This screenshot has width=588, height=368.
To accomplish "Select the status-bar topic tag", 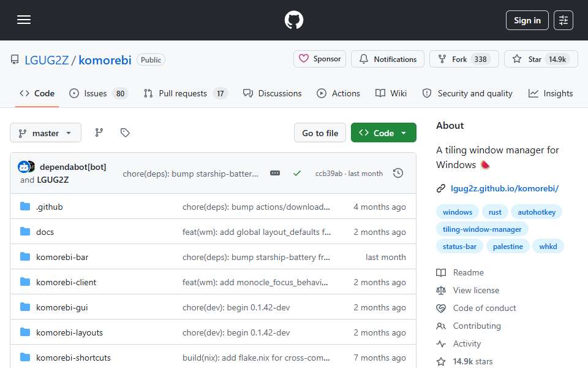I will [459, 247].
